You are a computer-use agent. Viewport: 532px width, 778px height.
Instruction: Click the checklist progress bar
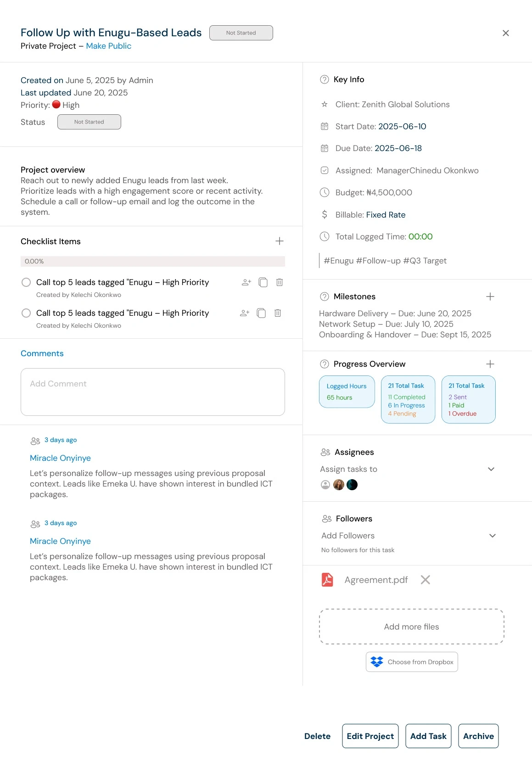(x=153, y=261)
